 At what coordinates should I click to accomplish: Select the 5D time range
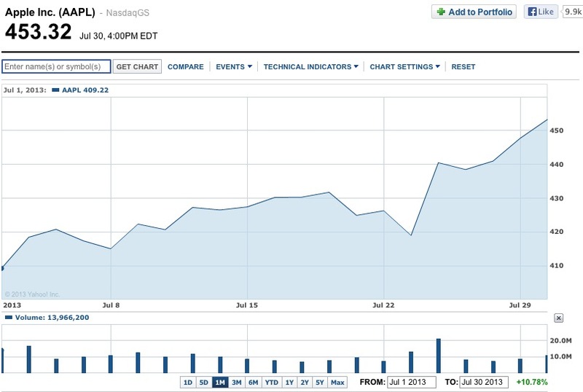204,383
